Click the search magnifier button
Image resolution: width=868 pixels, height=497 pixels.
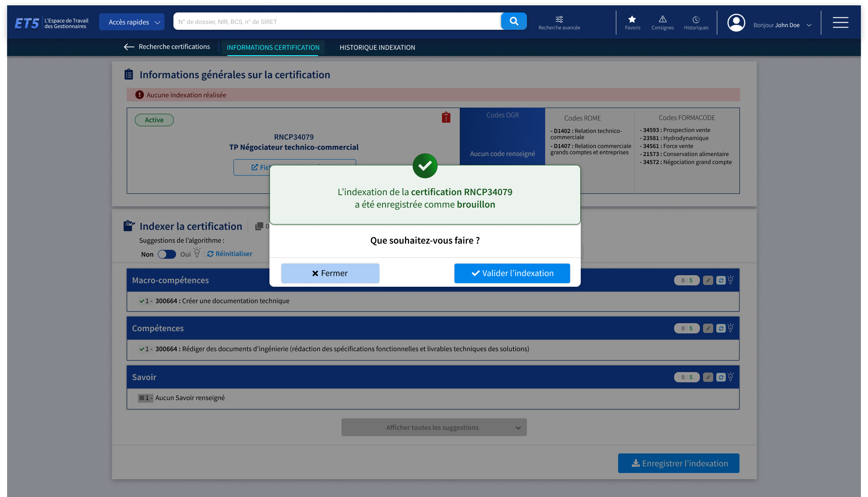pyautogui.click(x=514, y=21)
